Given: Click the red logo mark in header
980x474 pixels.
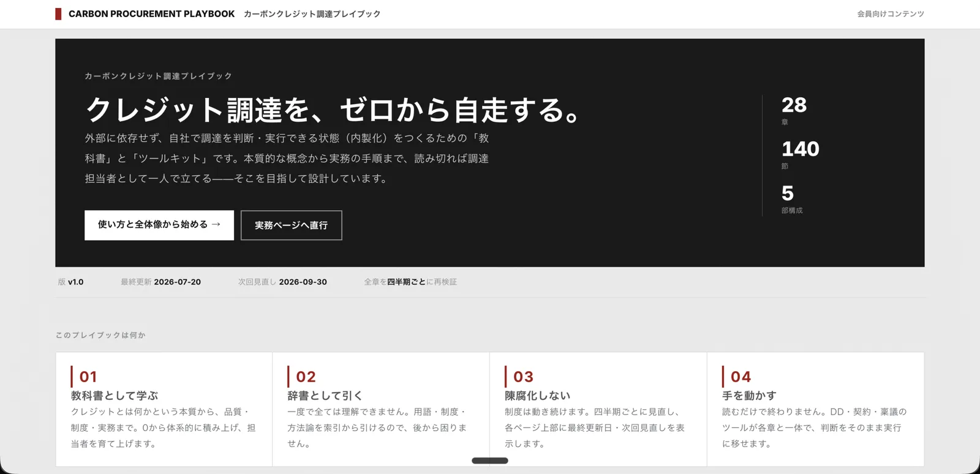Looking at the screenshot, I should [58, 13].
